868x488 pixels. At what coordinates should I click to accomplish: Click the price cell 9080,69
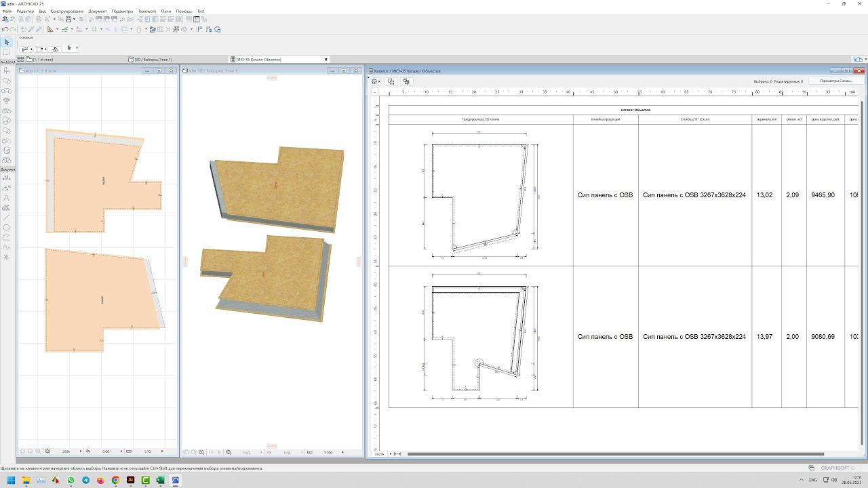[x=825, y=337]
